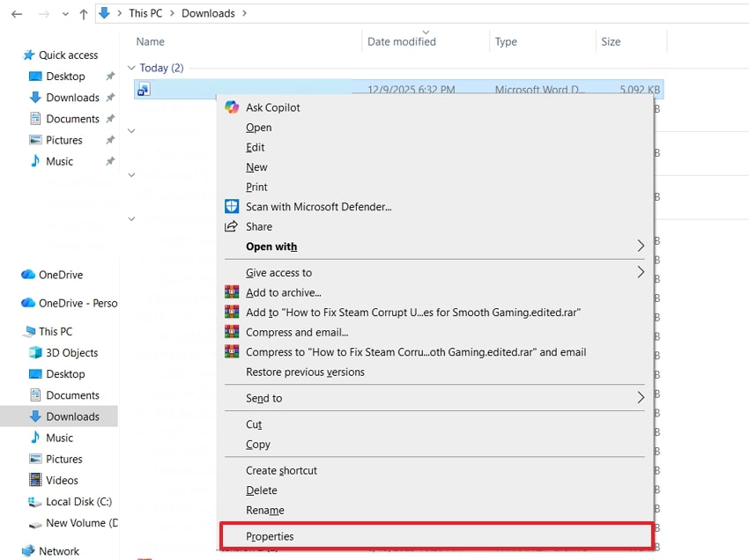The height and width of the screenshot is (560, 749).
Task: Navigate to This PC via breadcrumb
Action: [x=145, y=13]
